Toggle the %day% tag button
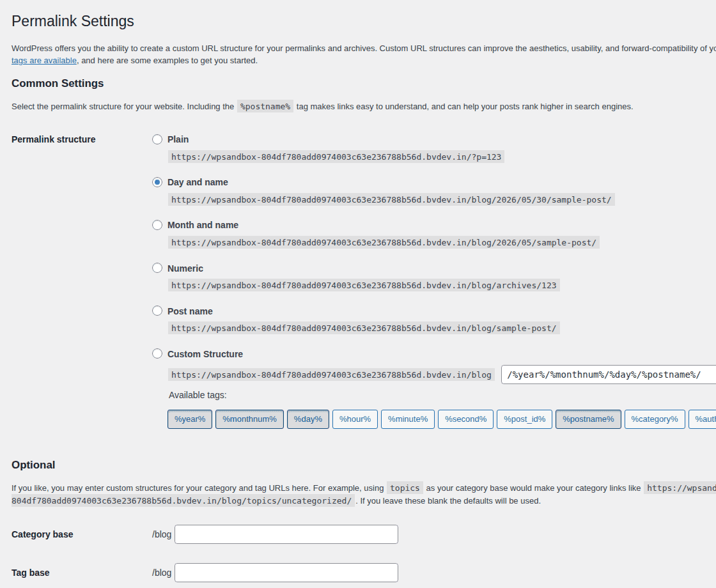Image resolution: width=716 pixels, height=588 pixels. pyautogui.click(x=308, y=419)
